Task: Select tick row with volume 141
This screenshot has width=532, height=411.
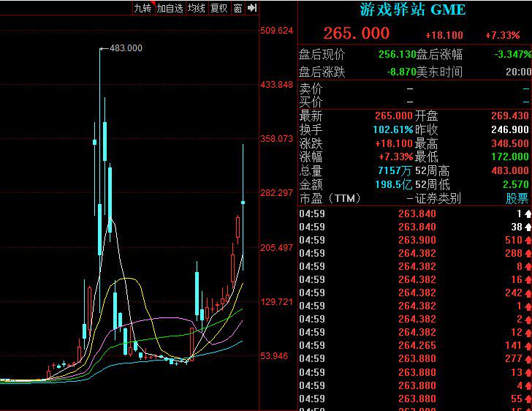Action: coord(415,345)
